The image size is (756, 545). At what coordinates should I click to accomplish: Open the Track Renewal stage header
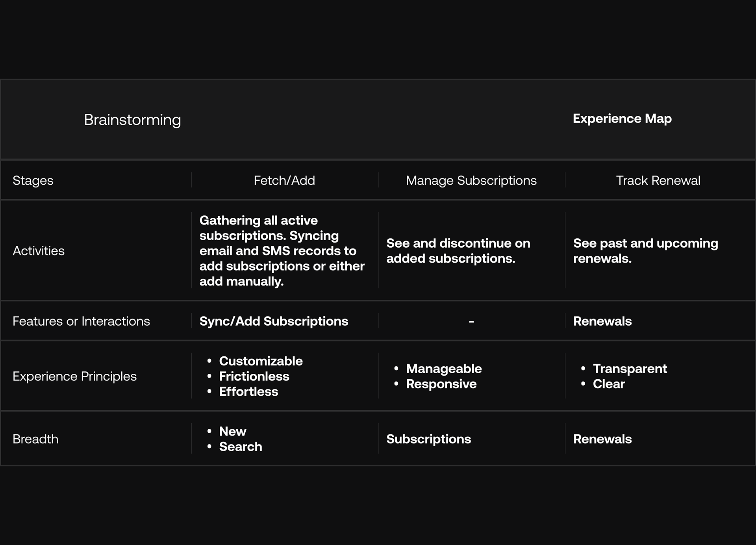658,180
